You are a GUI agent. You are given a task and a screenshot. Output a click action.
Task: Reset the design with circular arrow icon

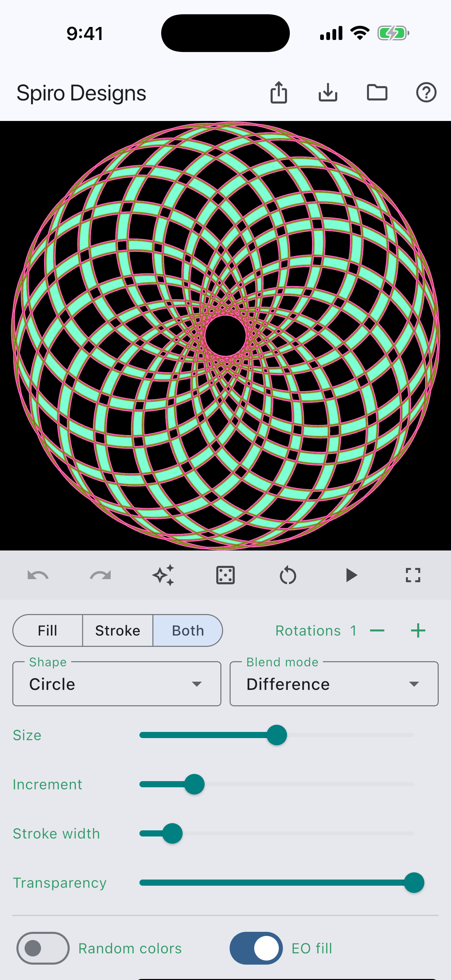tap(288, 575)
